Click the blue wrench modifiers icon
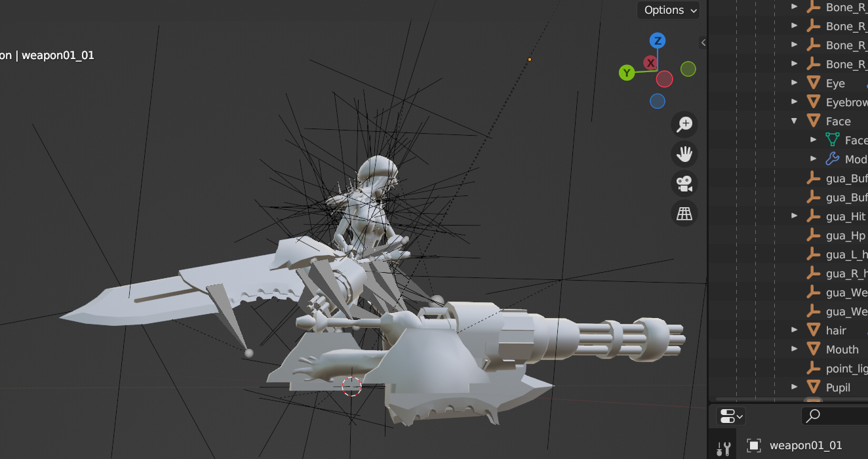This screenshot has height=459, width=868. 833,159
